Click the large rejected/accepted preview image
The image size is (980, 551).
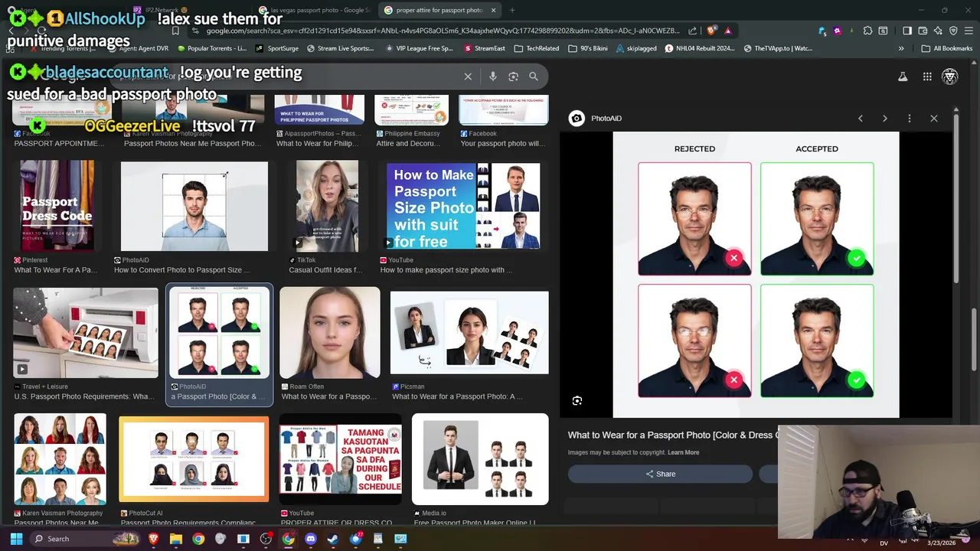click(756, 275)
